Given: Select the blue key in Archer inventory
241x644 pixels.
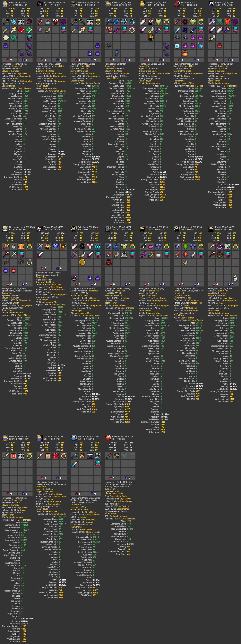Looking at the screenshot, I should point(117,53).
